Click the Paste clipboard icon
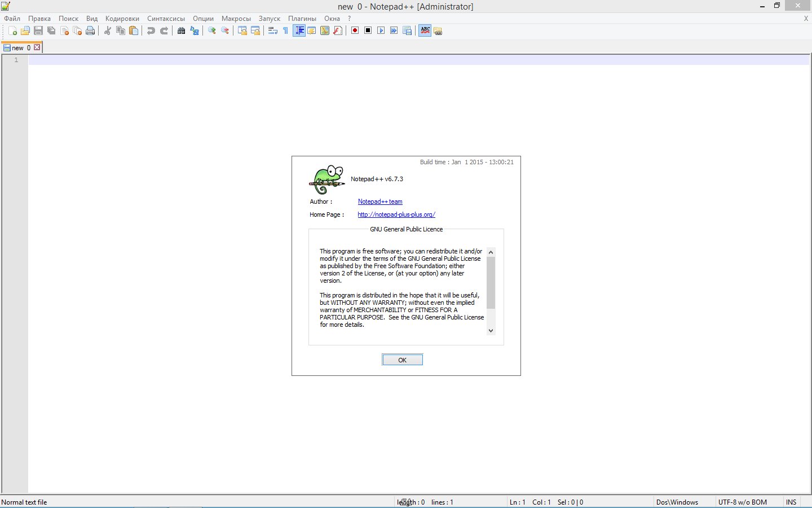Image resolution: width=812 pixels, height=508 pixels. (134, 30)
